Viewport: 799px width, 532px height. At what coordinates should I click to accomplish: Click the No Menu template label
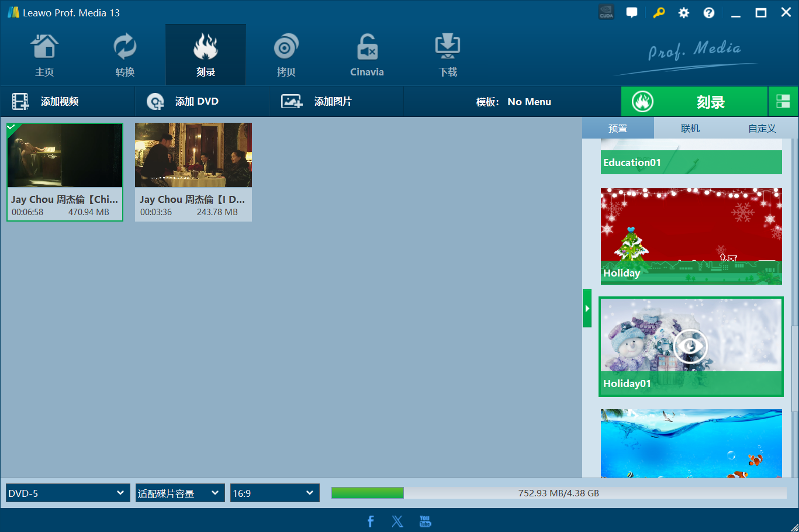[x=529, y=102]
